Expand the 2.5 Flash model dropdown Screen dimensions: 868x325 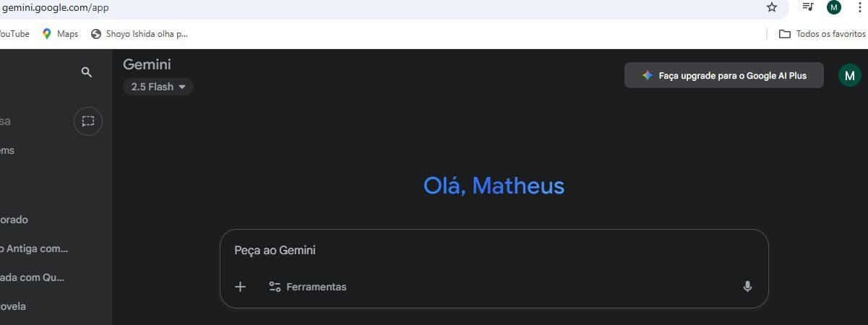(x=158, y=87)
